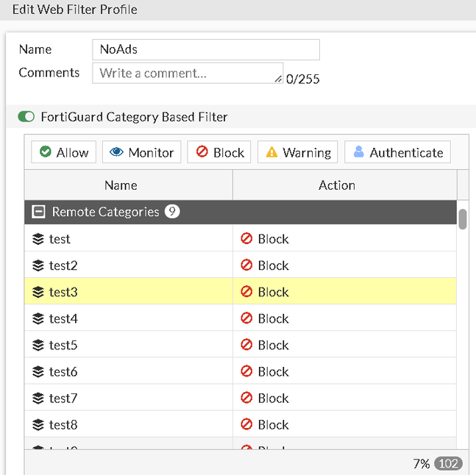
Task: Click the block icon in test2 row
Action: [246, 265]
